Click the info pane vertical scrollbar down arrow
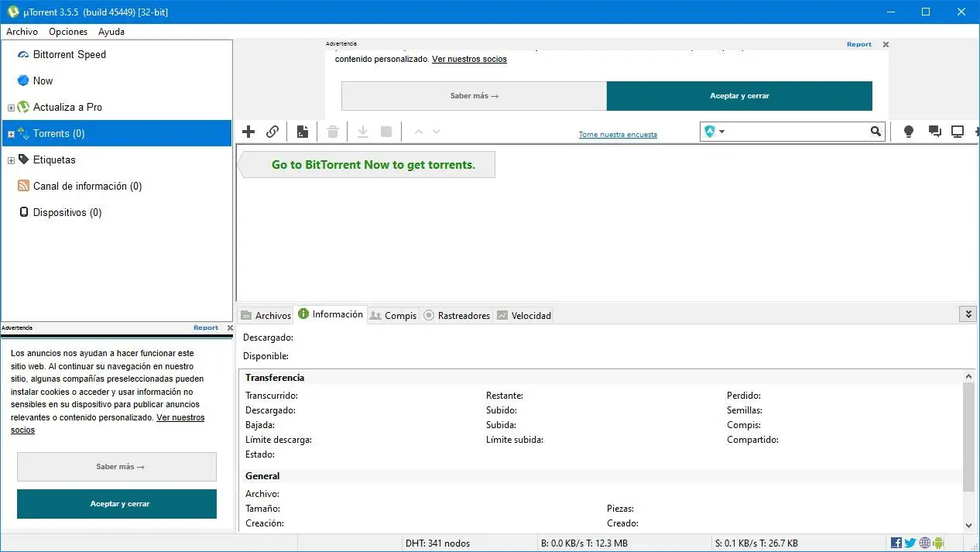 (968, 525)
